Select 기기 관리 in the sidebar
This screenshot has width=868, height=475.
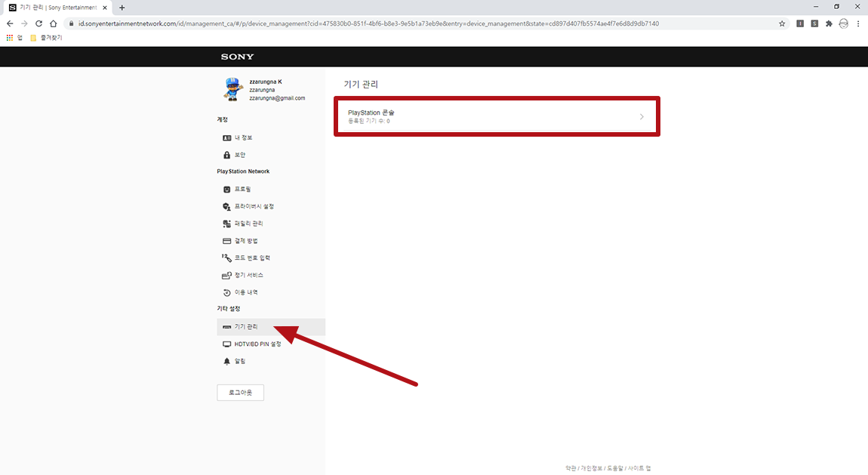click(x=271, y=327)
